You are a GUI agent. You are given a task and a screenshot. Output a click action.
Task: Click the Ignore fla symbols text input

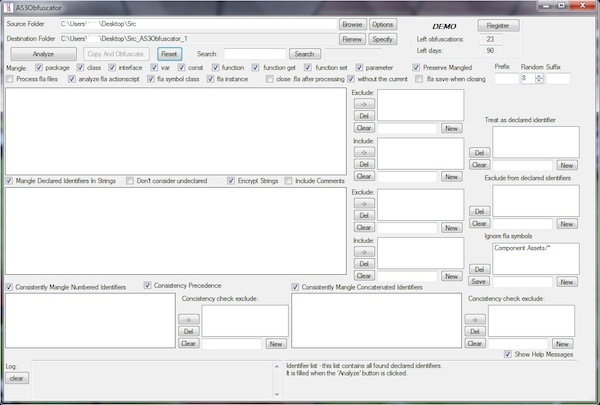523,282
